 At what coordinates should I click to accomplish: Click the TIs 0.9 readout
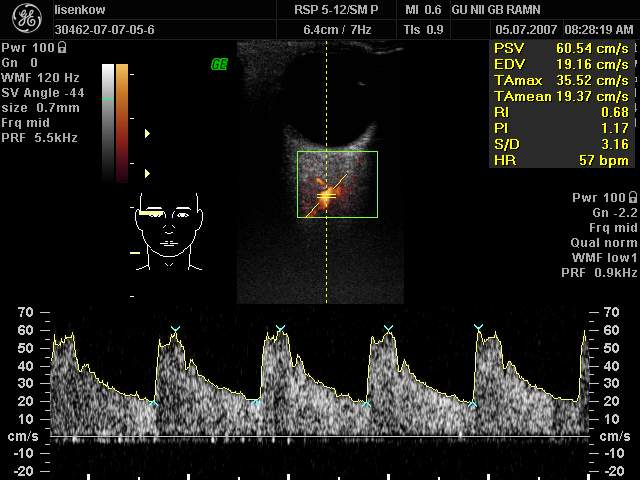tap(423, 30)
